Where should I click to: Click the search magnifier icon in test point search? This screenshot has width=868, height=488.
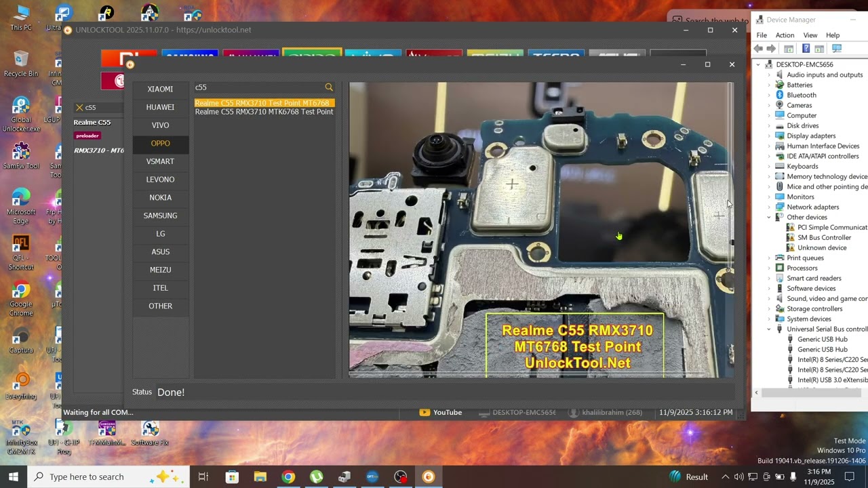tap(329, 87)
